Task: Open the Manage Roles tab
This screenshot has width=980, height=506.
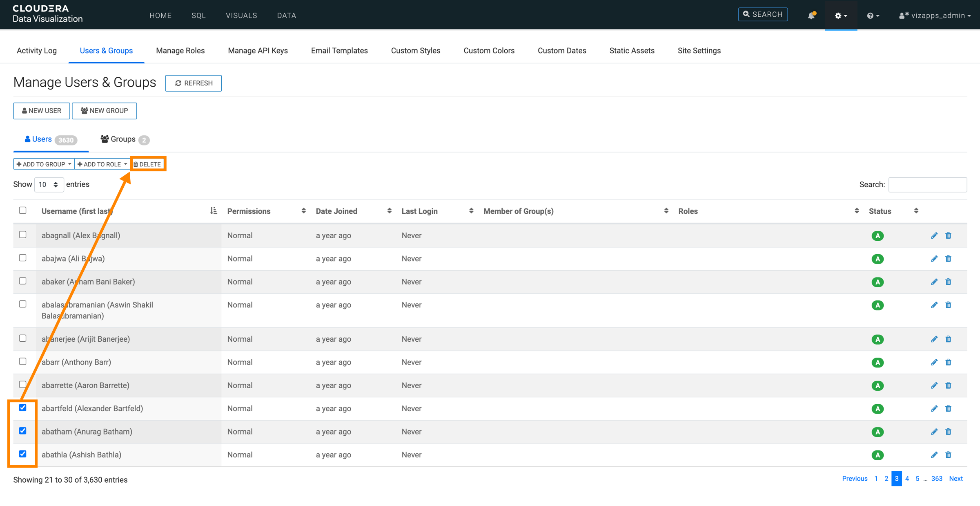Action: [180, 51]
